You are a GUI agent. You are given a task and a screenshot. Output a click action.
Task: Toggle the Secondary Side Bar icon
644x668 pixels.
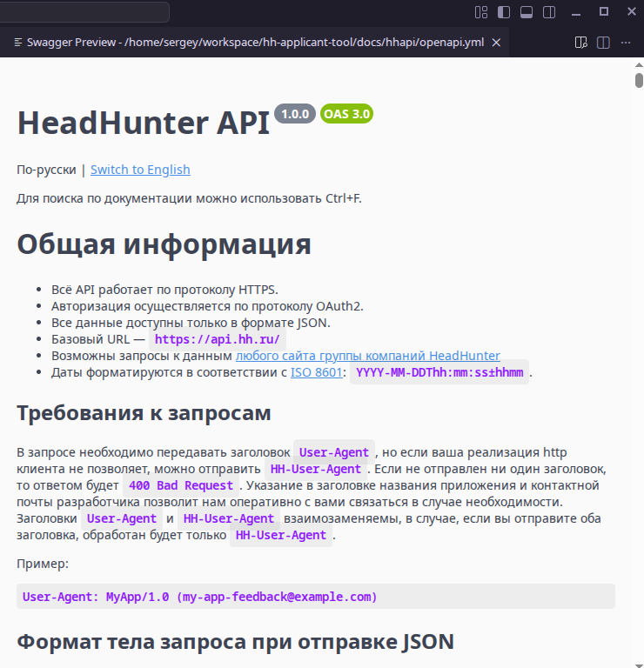(549, 12)
